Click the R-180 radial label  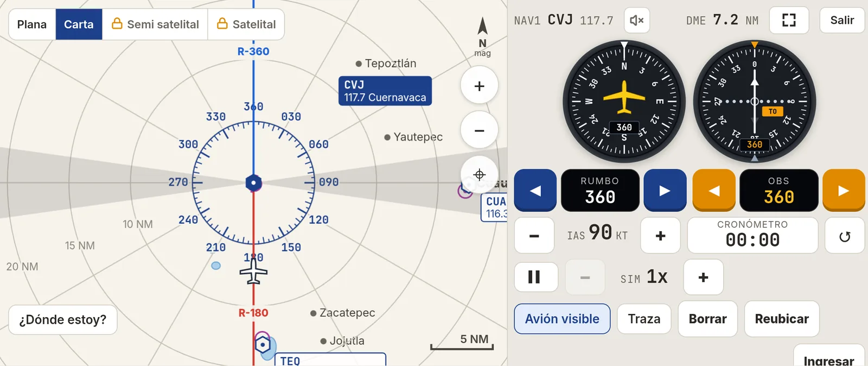point(253,313)
